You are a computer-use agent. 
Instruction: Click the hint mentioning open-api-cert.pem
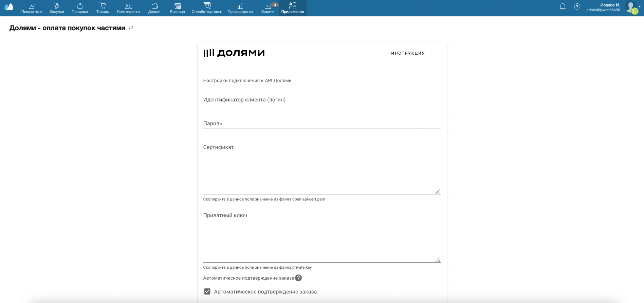(264, 199)
